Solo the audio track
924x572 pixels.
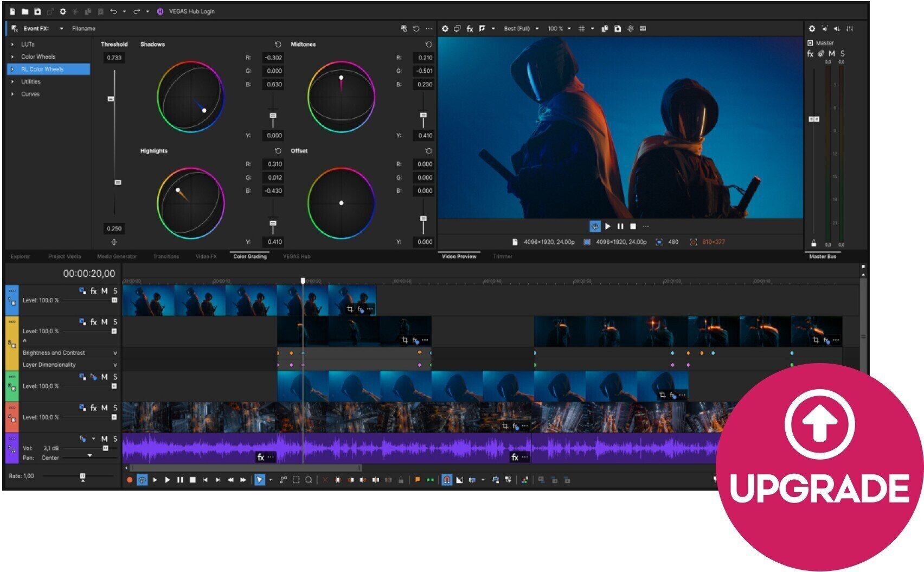click(116, 438)
